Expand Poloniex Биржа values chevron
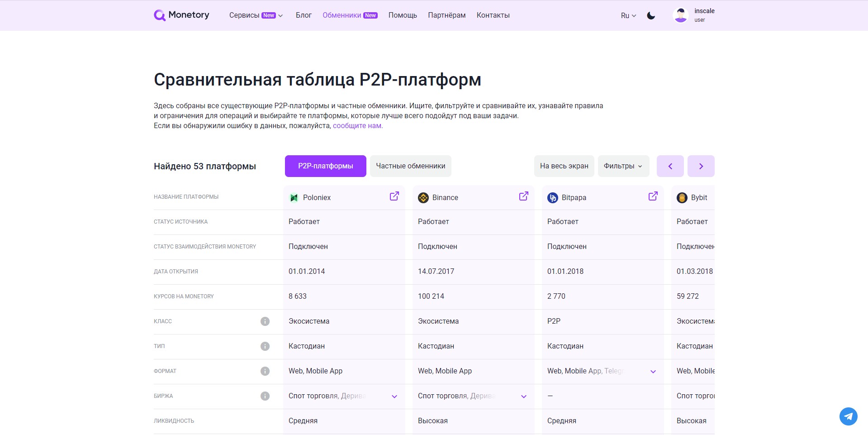868x435 pixels. (394, 397)
